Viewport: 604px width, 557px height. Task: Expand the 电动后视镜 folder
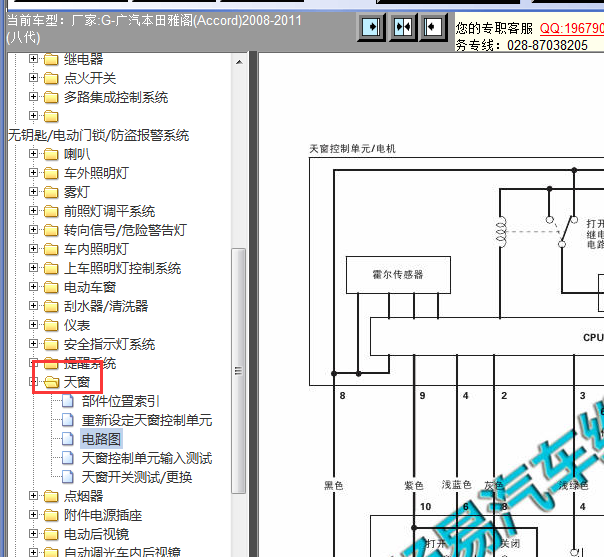[x=34, y=534]
